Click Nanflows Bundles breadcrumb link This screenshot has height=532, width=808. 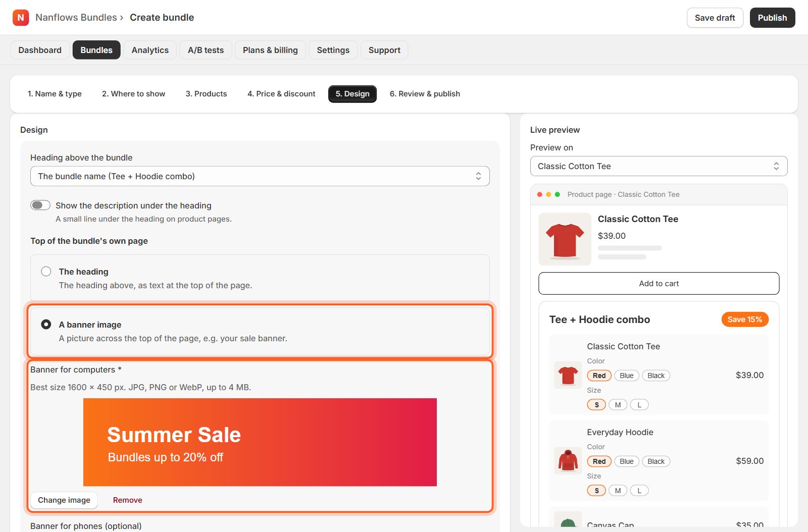pos(76,18)
